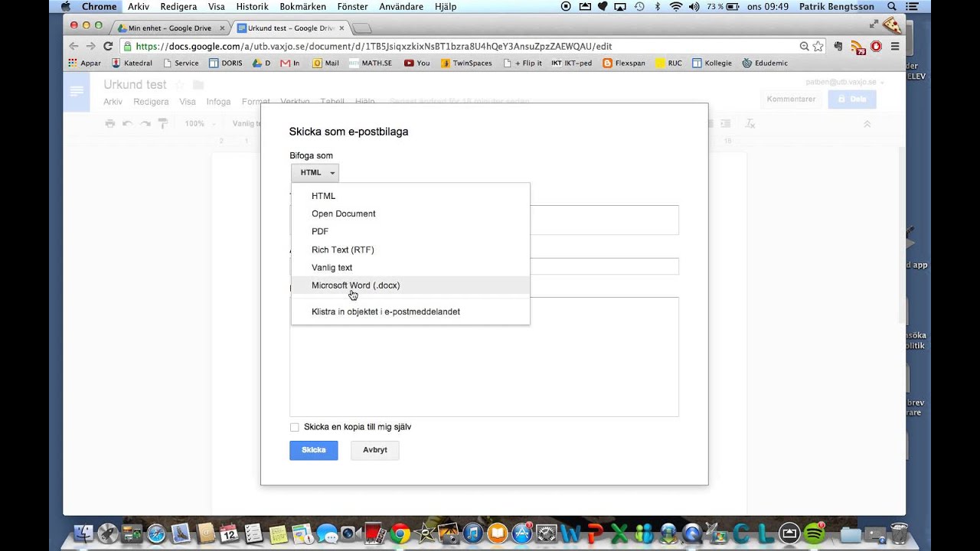
Task: Open Finder from the Dock
Action: point(84,533)
